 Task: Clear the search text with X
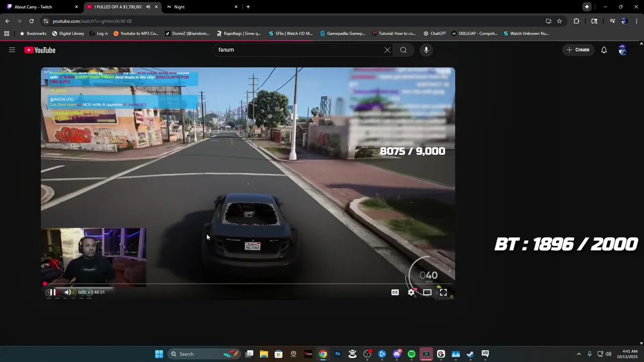[387, 50]
